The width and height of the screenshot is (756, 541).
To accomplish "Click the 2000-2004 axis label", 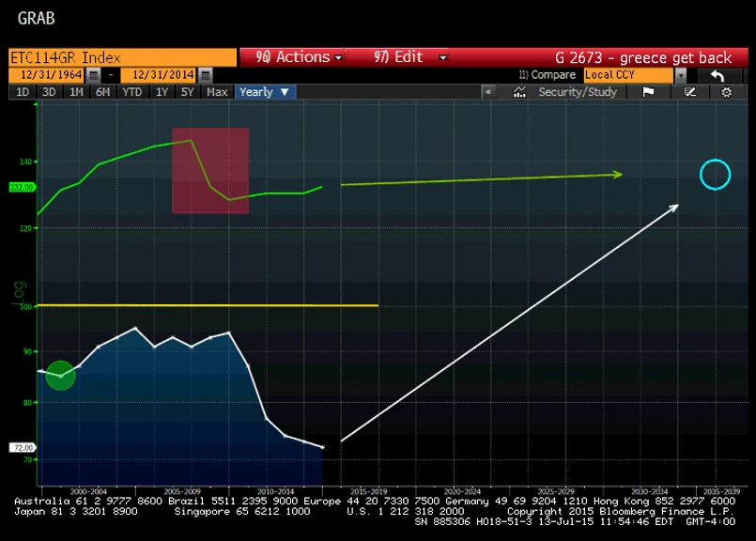I will click(x=88, y=491).
